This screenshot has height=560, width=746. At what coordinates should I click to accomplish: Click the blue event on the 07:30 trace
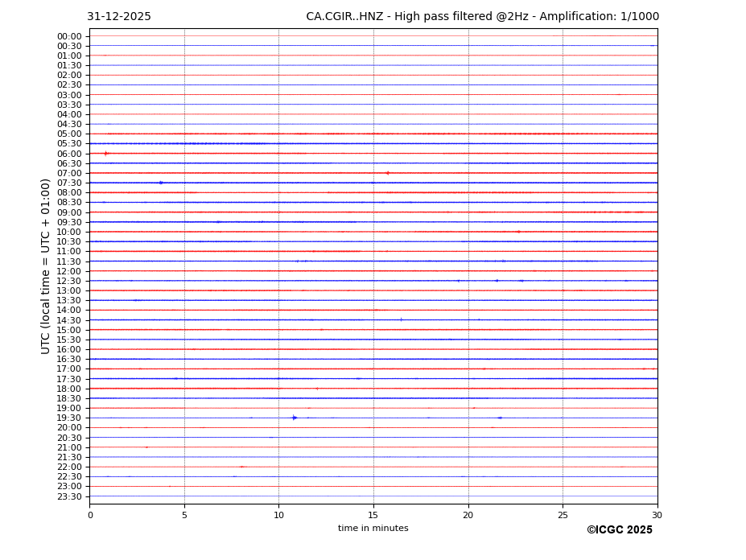coord(161,183)
